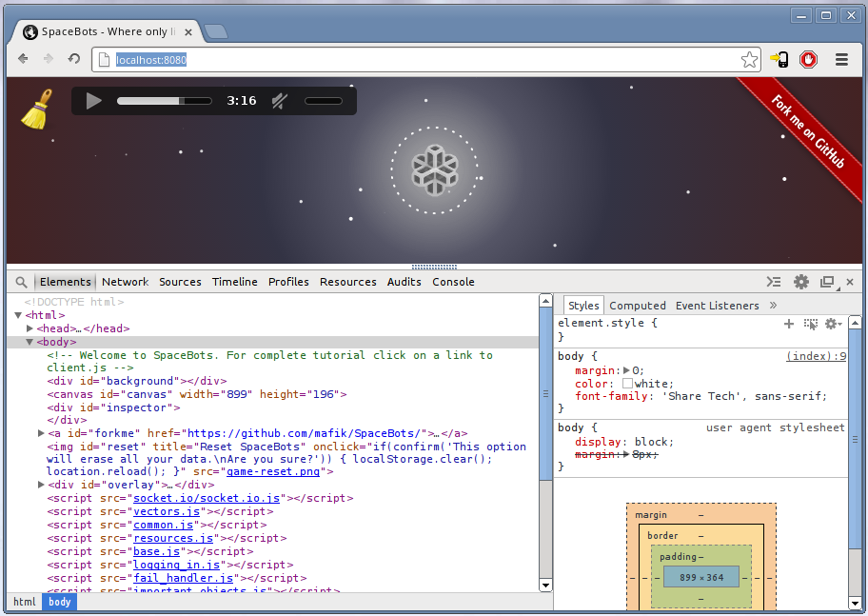
Task: Open DevTools search magnifier icon
Action: point(22,282)
